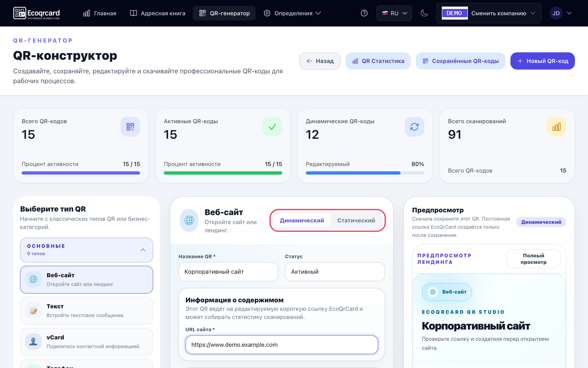The height and width of the screenshot is (368, 588).
Task: Click the purple Процент активности progress bar
Action: tap(81, 173)
